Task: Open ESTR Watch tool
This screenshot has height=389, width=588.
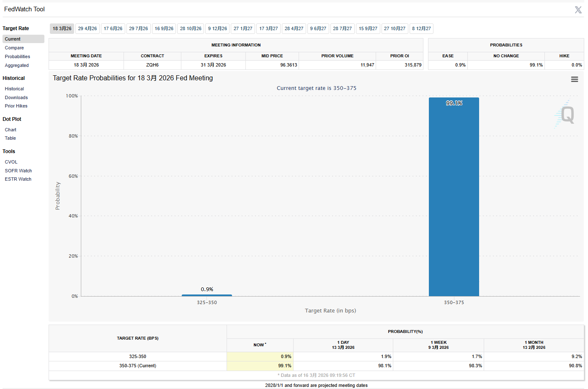Action: pyautogui.click(x=18, y=179)
